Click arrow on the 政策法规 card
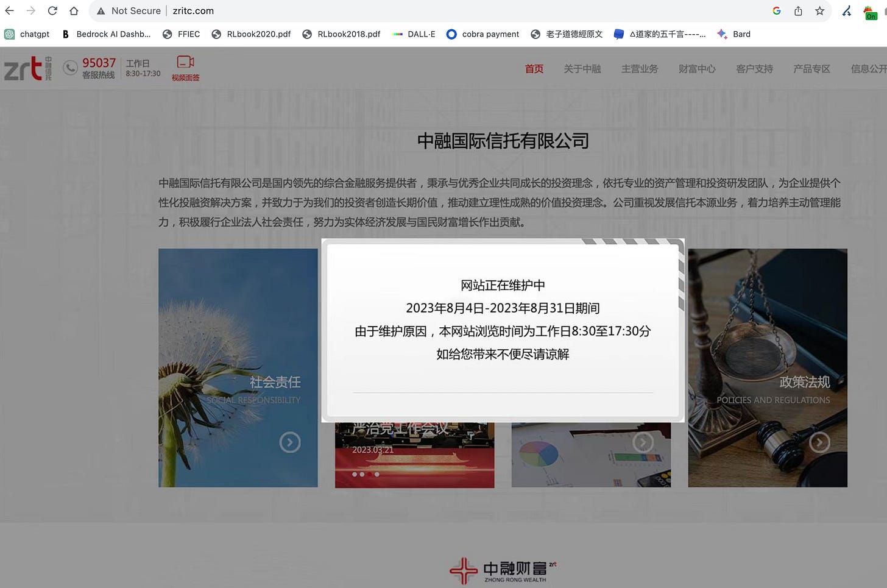The height and width of the screenshot is (588, 887). (819, 442)
